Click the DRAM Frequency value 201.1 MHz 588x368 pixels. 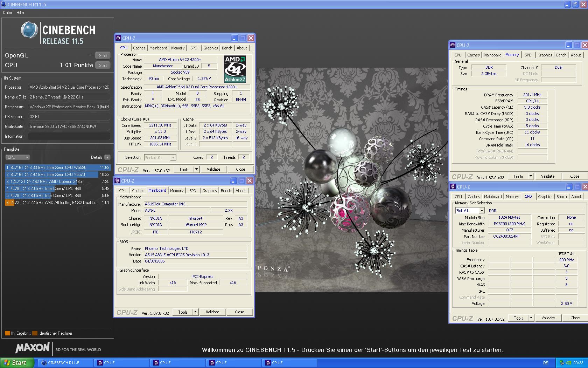532,95
